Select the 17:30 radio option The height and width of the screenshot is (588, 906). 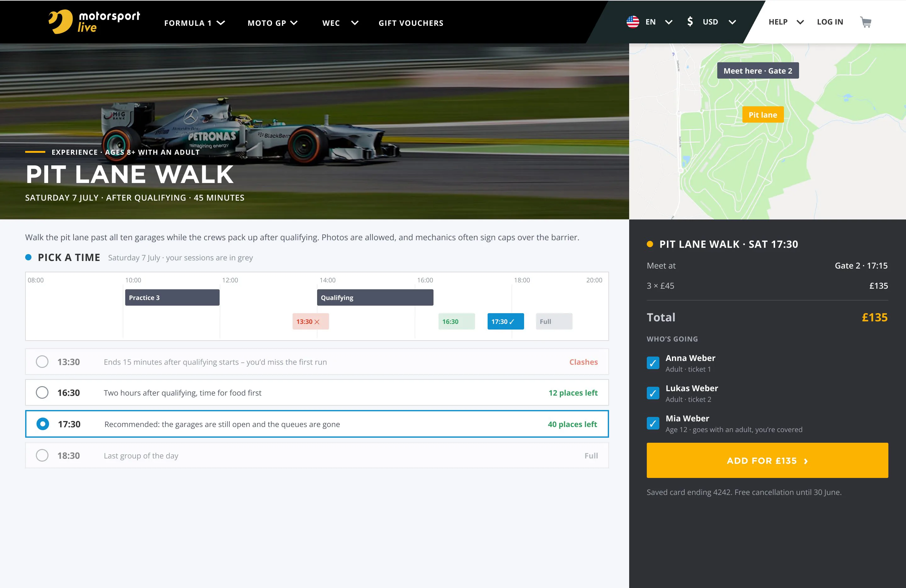pos(43,424)
